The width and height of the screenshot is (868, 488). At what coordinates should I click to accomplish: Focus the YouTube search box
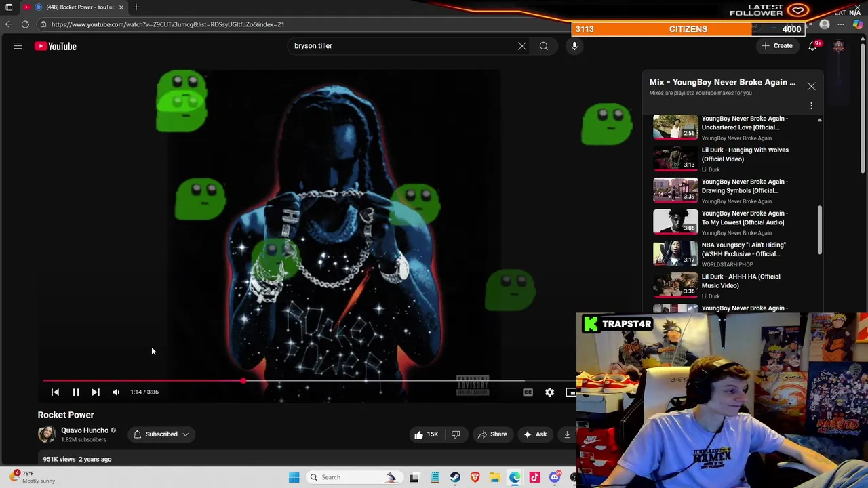[403, 46]
